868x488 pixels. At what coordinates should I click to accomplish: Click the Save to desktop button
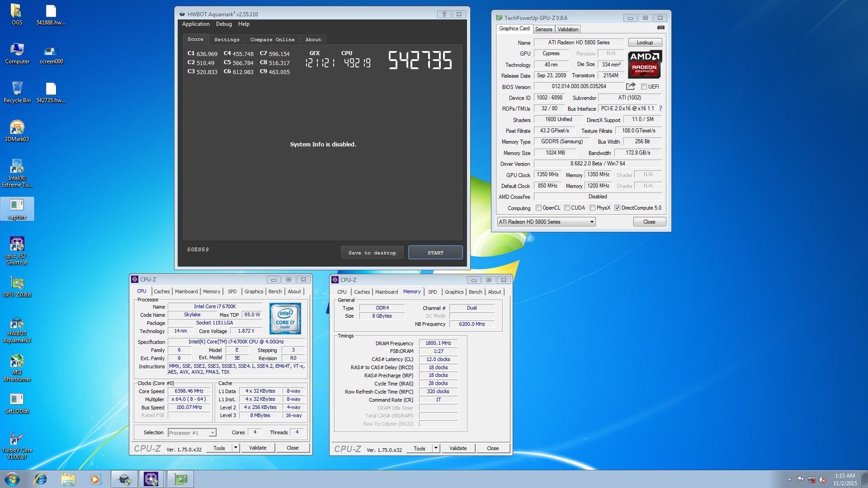tap(372, 253)
